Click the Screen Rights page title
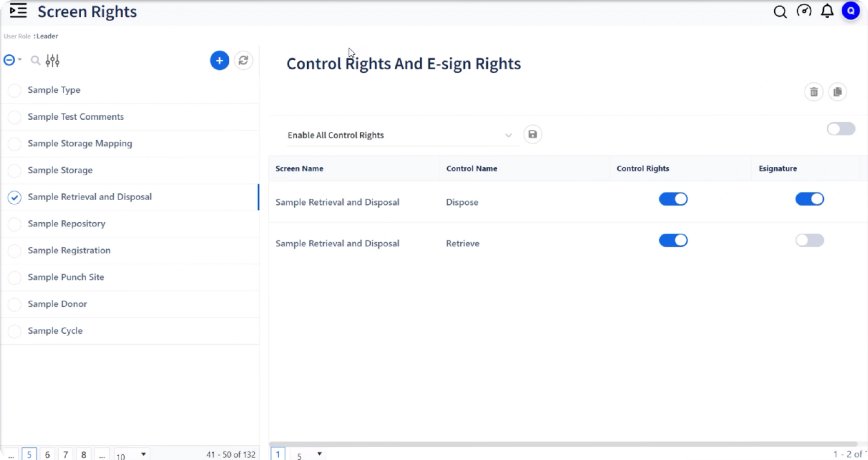The width and height of the screenshot is (868, 460). [x=87, y=12]
